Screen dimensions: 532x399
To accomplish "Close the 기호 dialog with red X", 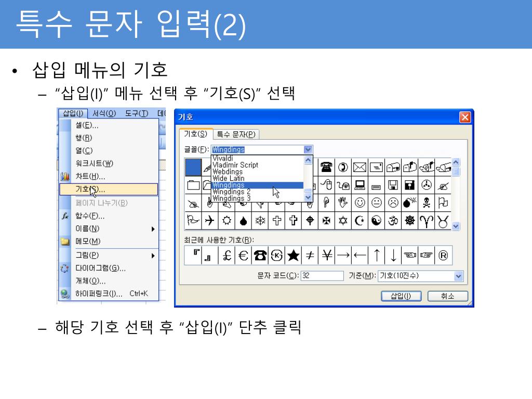I will click(465, 117).
